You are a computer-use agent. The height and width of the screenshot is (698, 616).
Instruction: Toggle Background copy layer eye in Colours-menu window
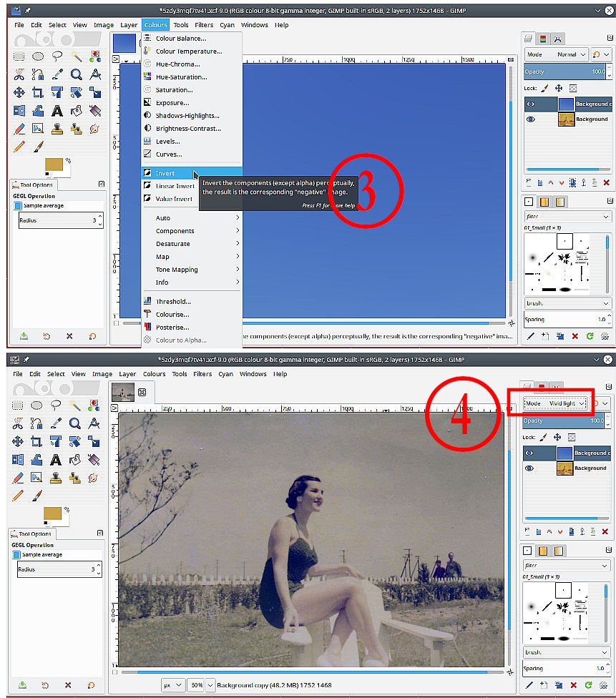(x=530, y=104)
